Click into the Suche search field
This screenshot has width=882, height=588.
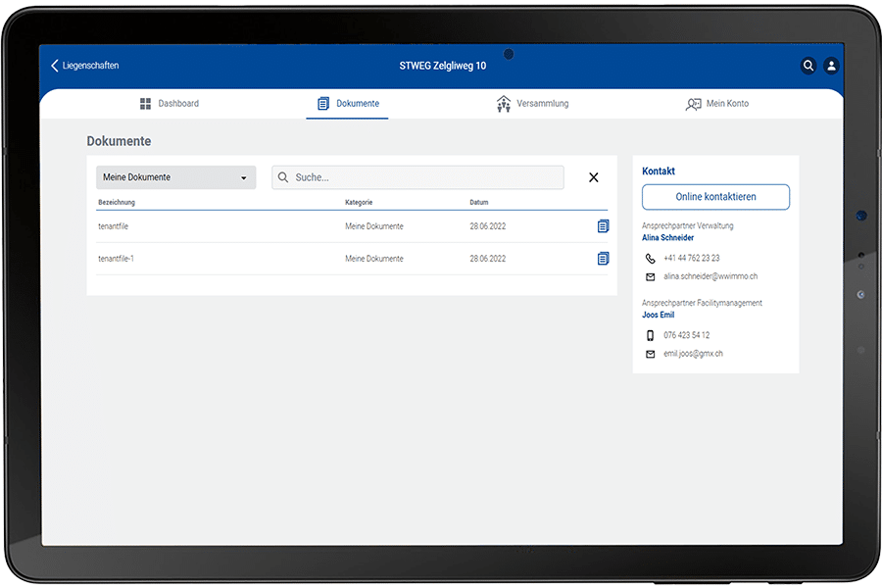tap(421, 177)
